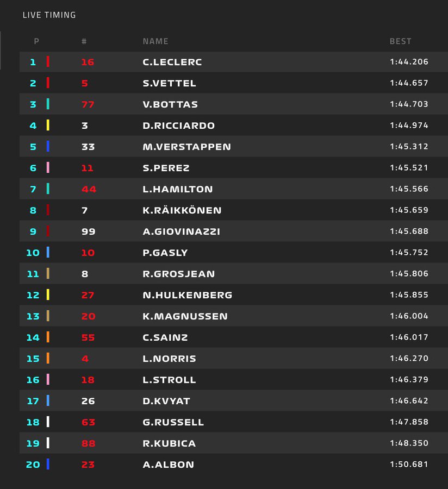This screenshot has height=489, width=448.
Task: Sort by the BEST column header
Action: (401, 41)
